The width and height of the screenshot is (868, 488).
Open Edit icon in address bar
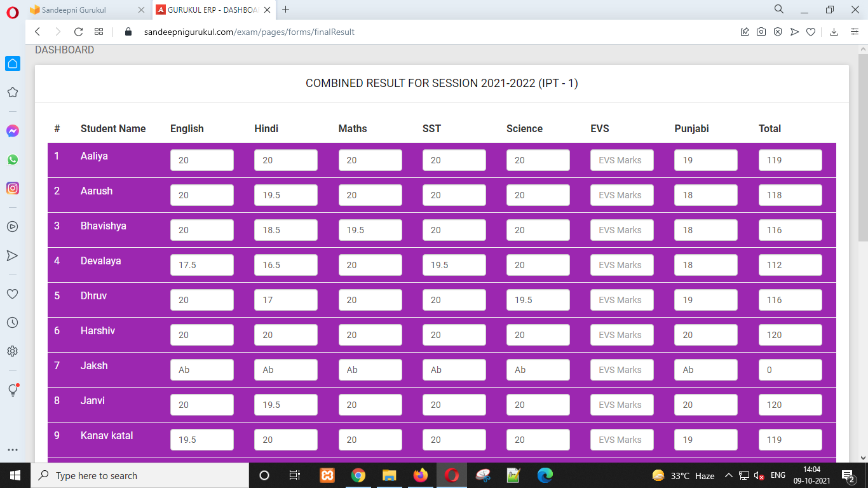[x=745, y=32]
